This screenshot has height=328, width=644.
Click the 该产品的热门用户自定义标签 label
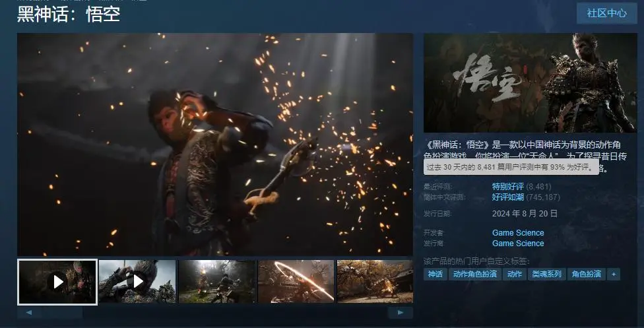[476, 261]
